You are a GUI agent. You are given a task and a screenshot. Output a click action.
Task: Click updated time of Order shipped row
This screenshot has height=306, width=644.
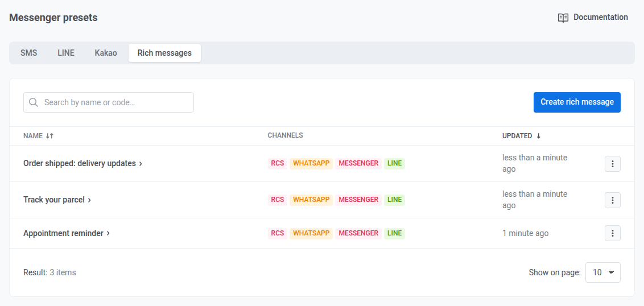[x=535, y=163]
